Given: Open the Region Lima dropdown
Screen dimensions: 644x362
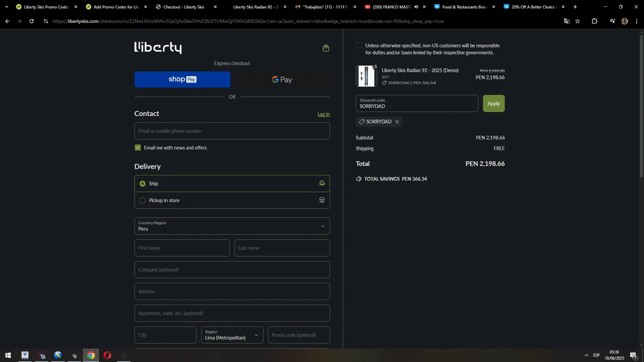Looking at the screenshot, I should click(232, 335).
